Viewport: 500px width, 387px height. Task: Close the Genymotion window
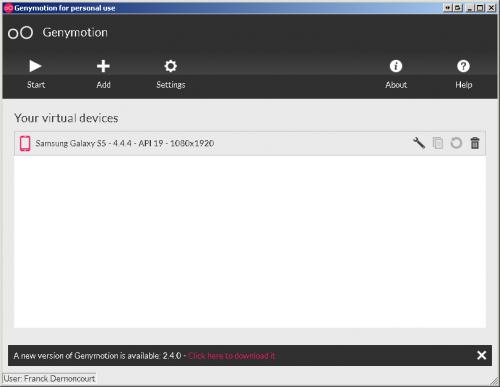click(x=491, y=8)
